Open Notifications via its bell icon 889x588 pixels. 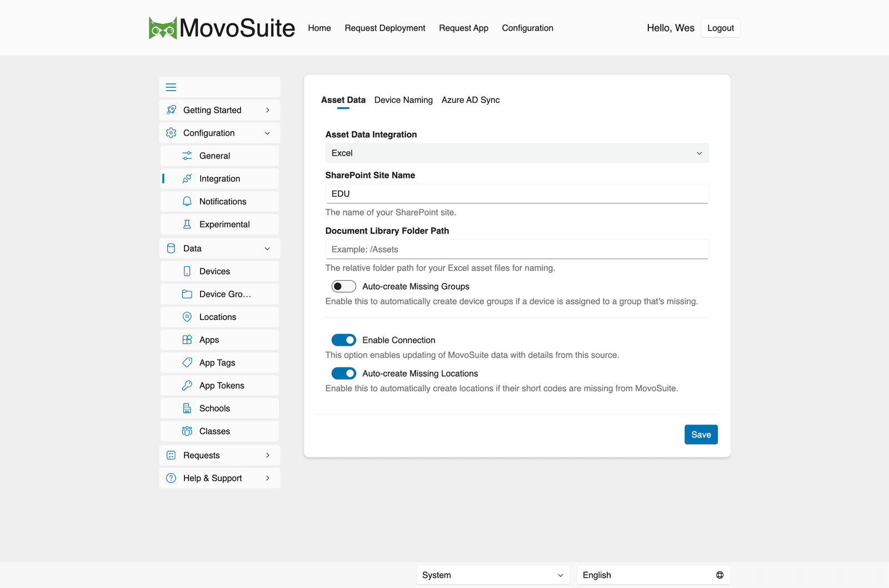pyautogui.click(x=187, y=201)
